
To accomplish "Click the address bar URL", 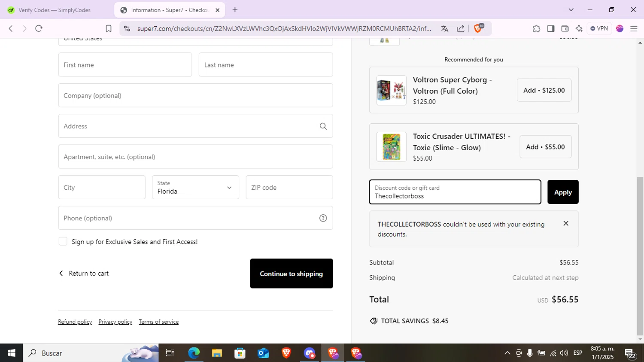I will pyautogui.click(x=284, y=29).
